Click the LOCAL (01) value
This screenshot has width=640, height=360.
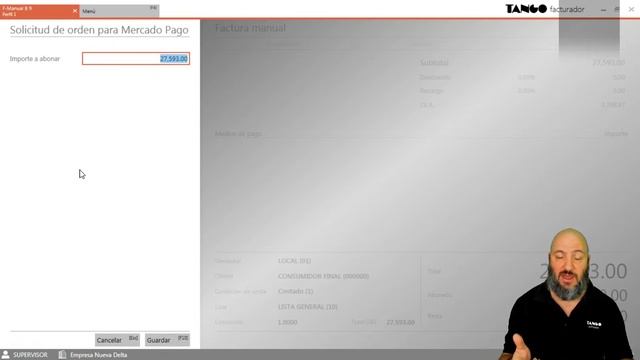(x=294, y=260)
